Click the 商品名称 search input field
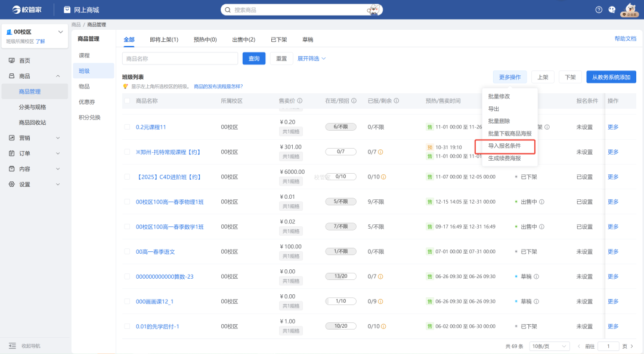 click(x=179, y=59)
